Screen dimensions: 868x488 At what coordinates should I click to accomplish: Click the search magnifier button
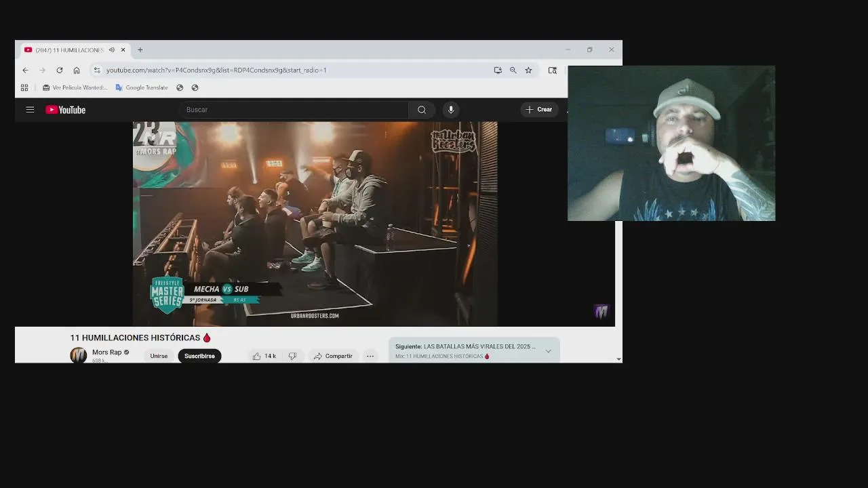(x=422, y=110)
